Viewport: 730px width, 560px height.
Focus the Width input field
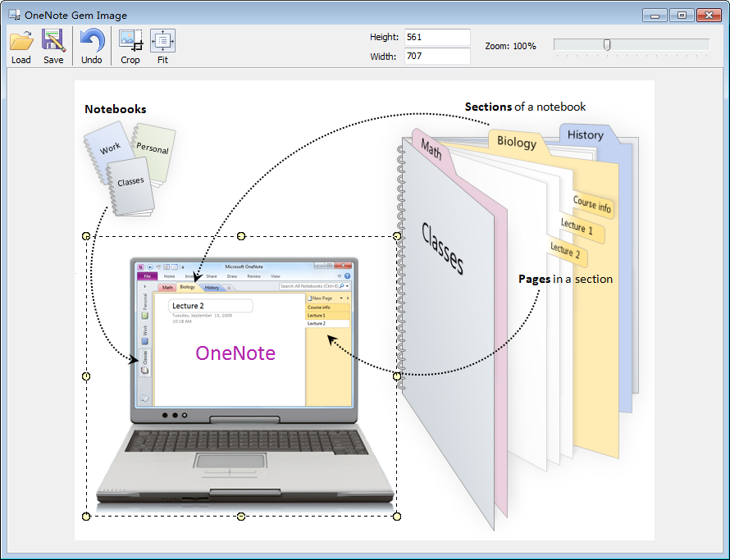click(437, 57)
